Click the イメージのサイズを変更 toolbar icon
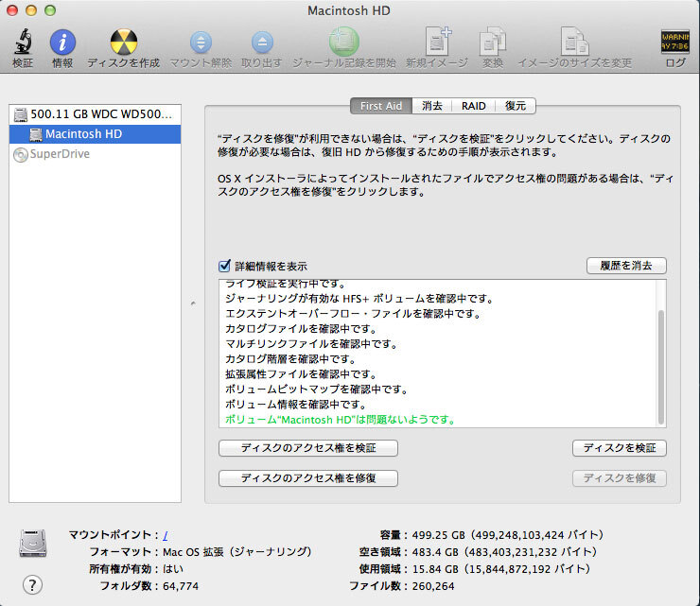The image size is (700, 606). (x=574, y=41)
